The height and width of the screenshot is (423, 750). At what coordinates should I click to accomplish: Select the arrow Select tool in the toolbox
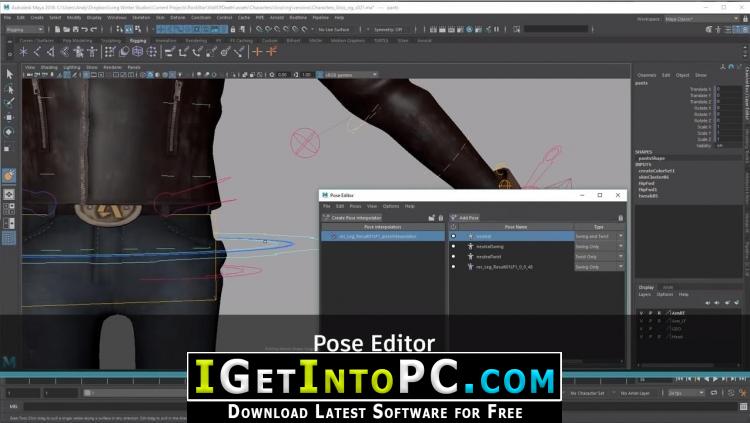(x=10, y=74)
